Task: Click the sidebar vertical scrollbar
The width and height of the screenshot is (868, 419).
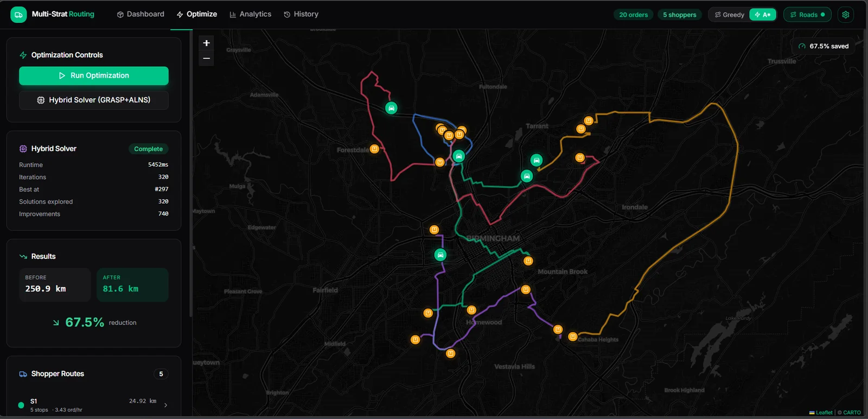Action: point(190,174)
